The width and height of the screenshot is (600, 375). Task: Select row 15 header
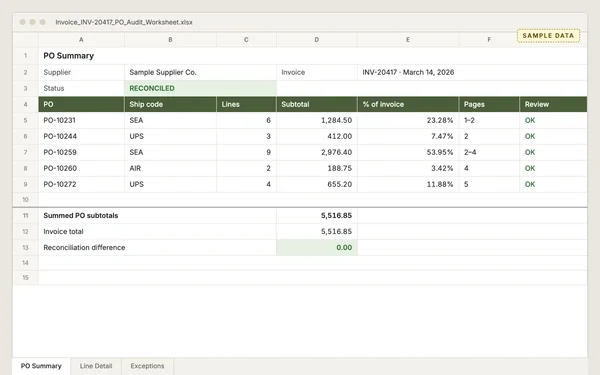pyautogui.click(x=26, y=278)
